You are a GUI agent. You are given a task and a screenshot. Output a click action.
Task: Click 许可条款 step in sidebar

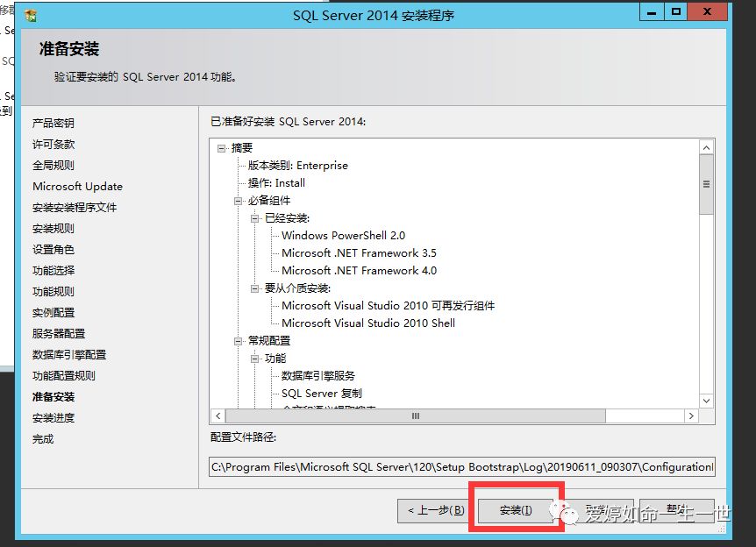[53, 145]
